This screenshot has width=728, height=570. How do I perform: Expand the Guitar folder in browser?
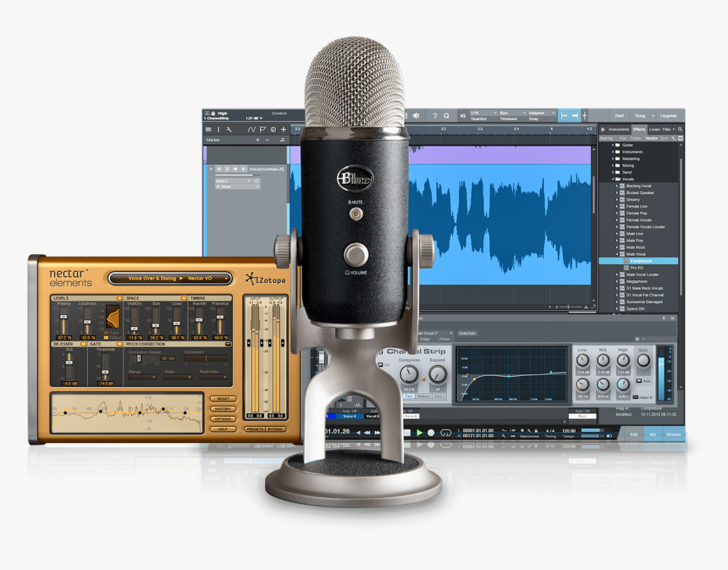pos(612,145)
